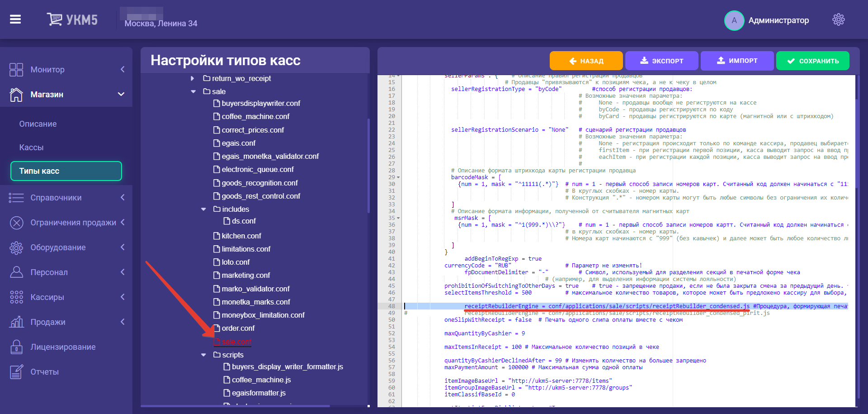Open goods_recognition.conf file
Viewport: 868px width, 414px height.
pyautogui.click(x=260, y=183)
